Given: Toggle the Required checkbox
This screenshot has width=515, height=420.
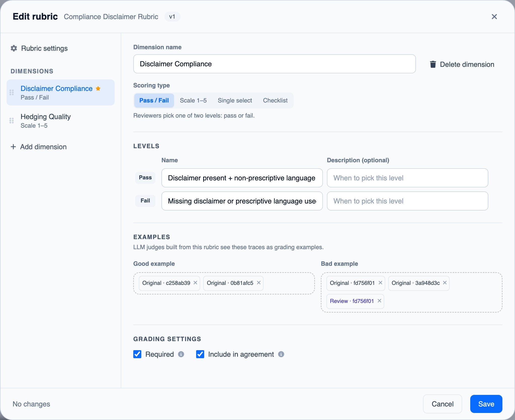Looking at the screenshot, I should pyautogui.click(x=137, y=354).
